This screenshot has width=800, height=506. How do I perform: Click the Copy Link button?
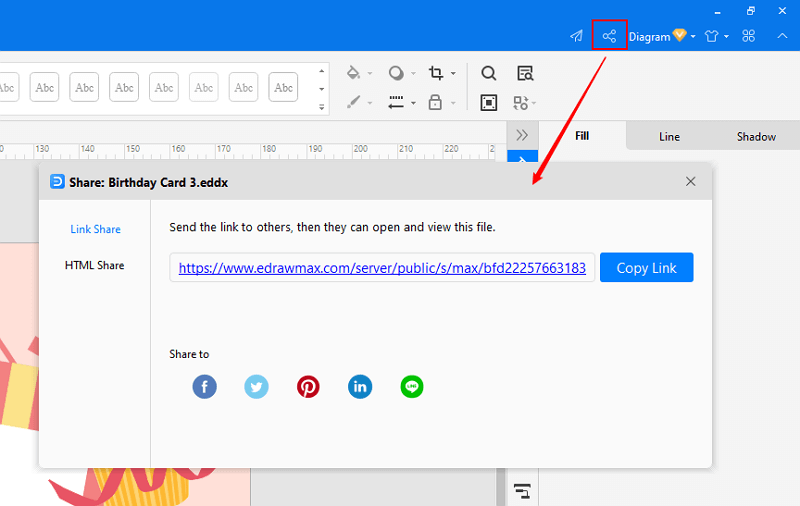click(646, 267)
